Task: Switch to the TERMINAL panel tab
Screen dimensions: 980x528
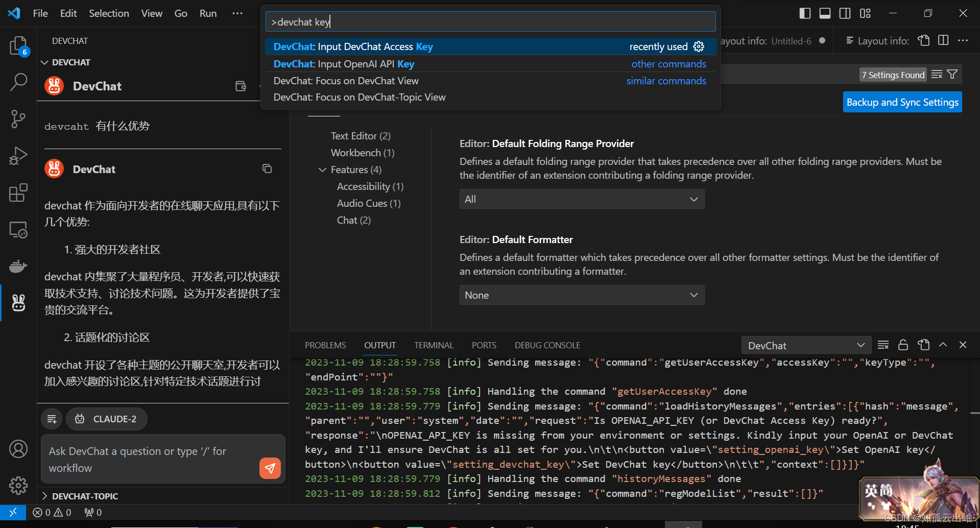Action: click(x=434, y=345)
